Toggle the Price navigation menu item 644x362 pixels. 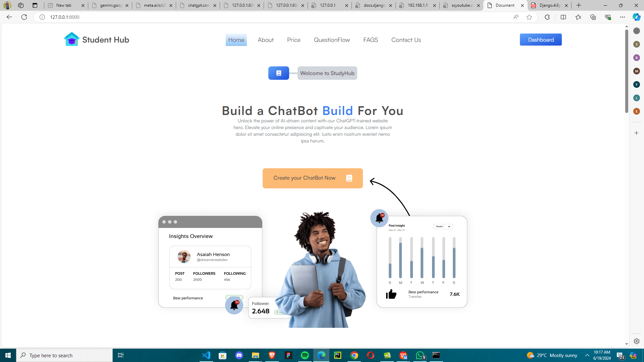point(294,40)
